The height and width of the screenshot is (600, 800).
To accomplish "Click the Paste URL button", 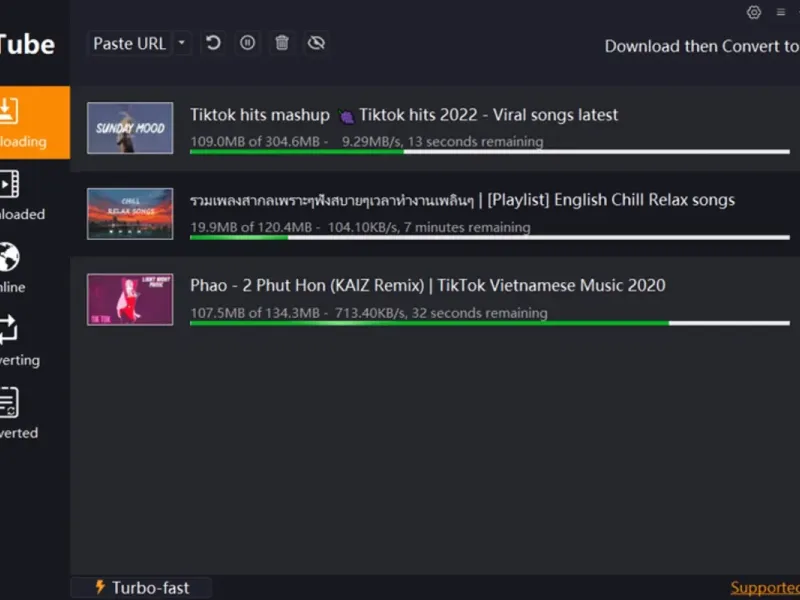I will point(129,43).
